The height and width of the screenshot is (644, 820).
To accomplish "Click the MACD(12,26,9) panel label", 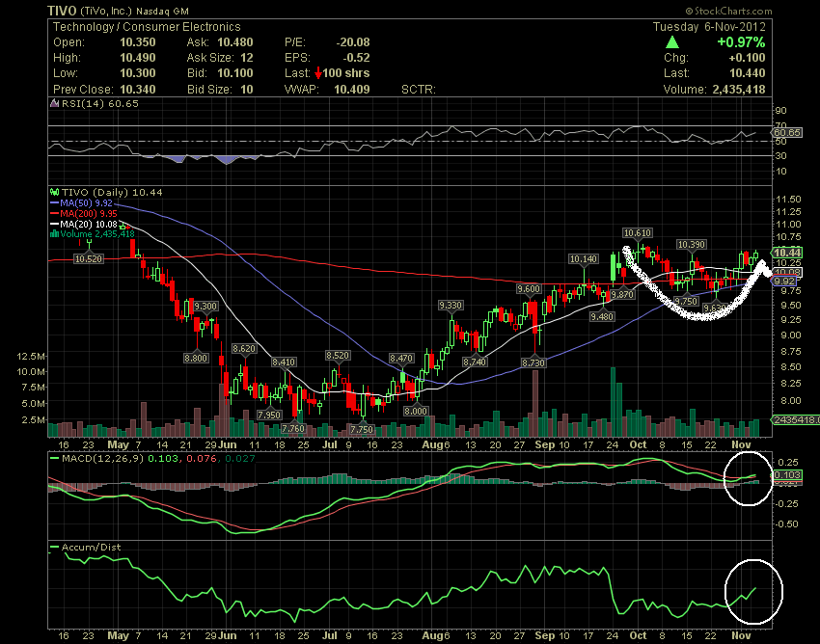I will tap(102, 459).
